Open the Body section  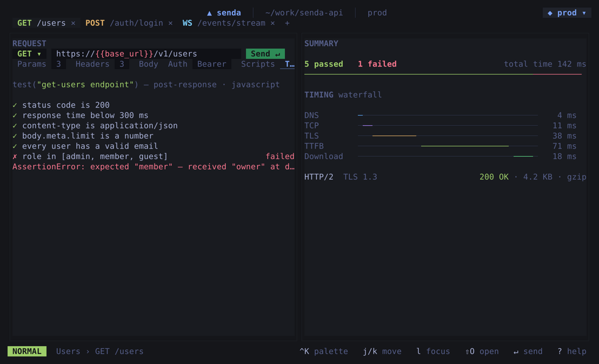tap(148, 64)
